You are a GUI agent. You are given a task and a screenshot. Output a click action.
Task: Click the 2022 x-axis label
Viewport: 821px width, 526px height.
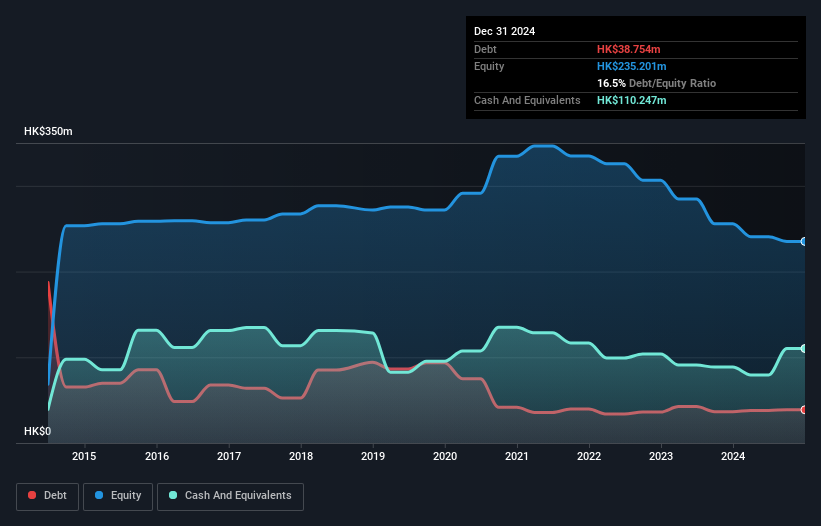point(589,456)
